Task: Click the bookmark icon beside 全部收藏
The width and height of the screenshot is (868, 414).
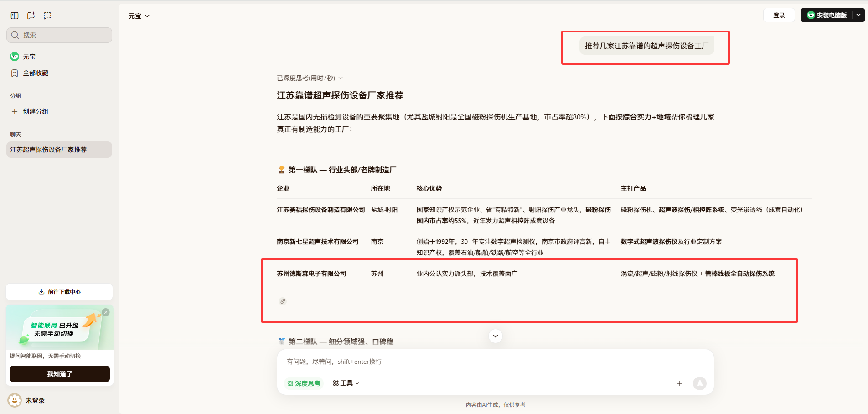Action: pos(15,73)
